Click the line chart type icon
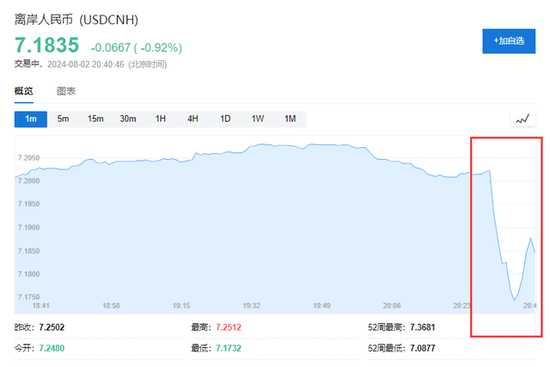550x367 pixels. point(522,119)
